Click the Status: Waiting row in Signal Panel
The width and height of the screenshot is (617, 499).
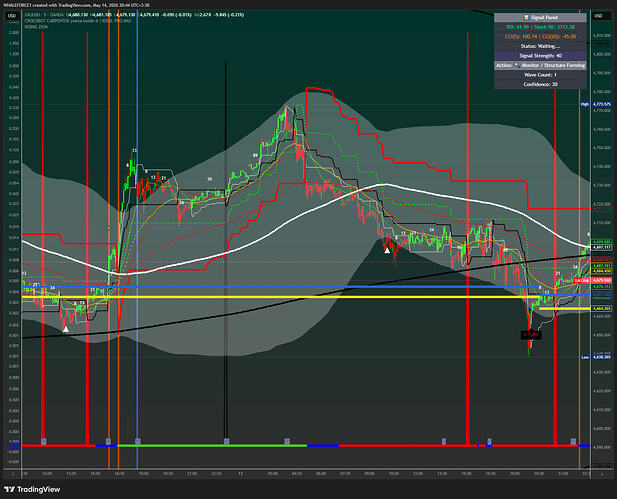click(x=540, y=46)
